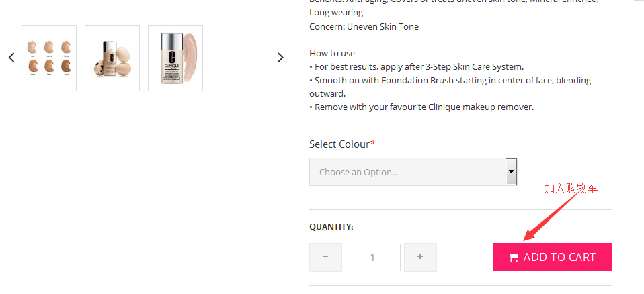View the six foundation shades thumbnail

tap(49, 58)
